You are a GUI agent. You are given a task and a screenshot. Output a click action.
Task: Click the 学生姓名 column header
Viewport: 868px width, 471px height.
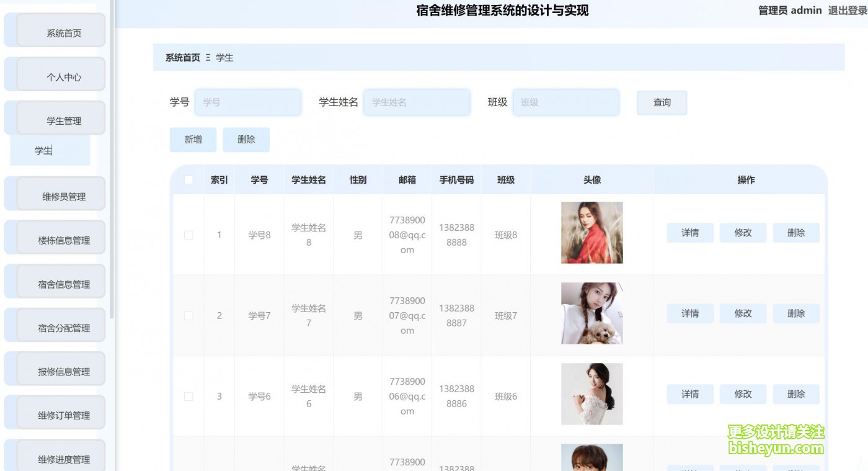[x=309, y=180]
